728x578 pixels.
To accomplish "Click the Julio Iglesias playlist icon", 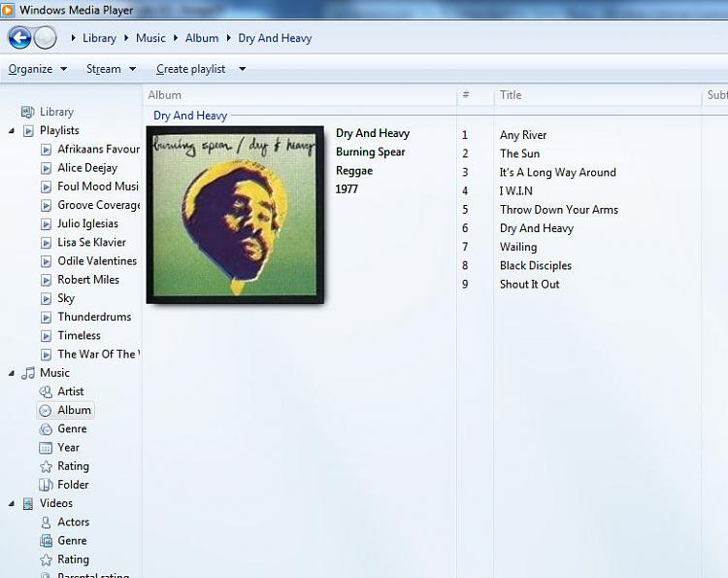I will [x=46, y=224].
